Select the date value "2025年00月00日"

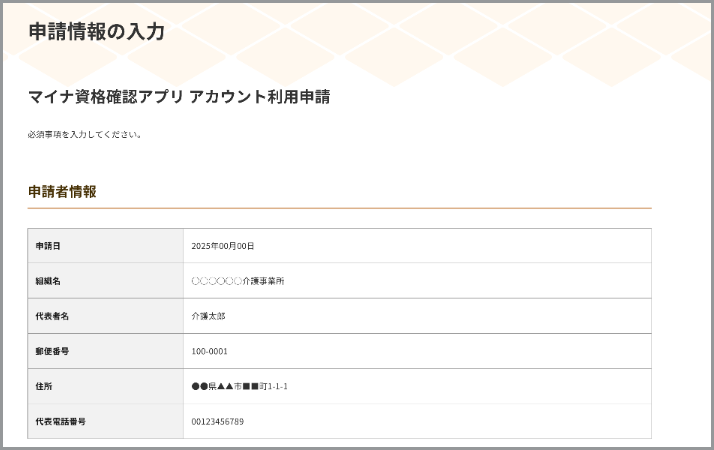pos(223,246)
